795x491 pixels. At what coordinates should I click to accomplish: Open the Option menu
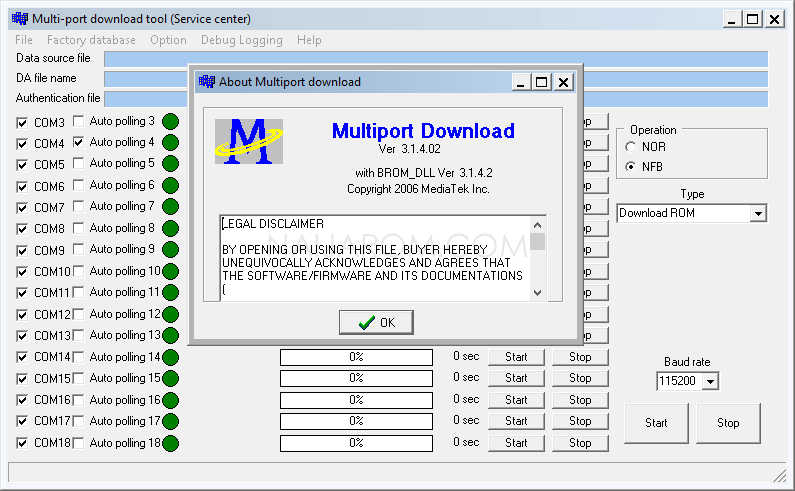(x=168, y=40)
